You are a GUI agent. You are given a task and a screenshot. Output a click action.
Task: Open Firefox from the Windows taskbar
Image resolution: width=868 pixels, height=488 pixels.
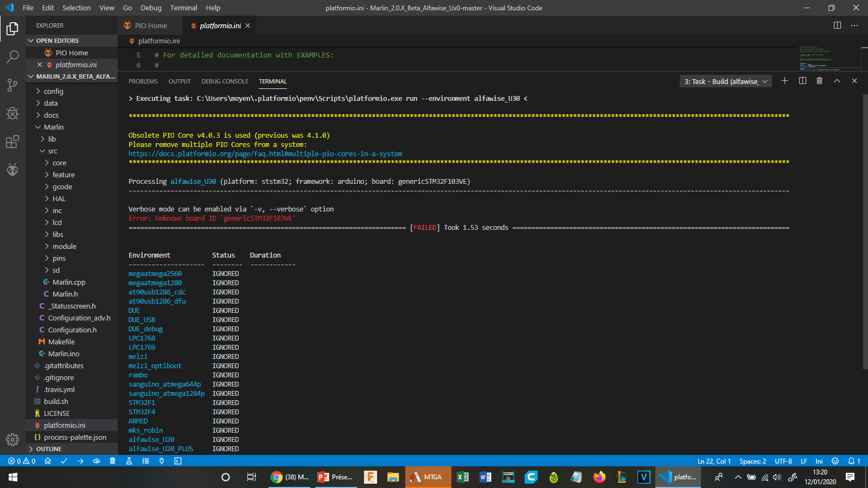[x=599, y=477]
